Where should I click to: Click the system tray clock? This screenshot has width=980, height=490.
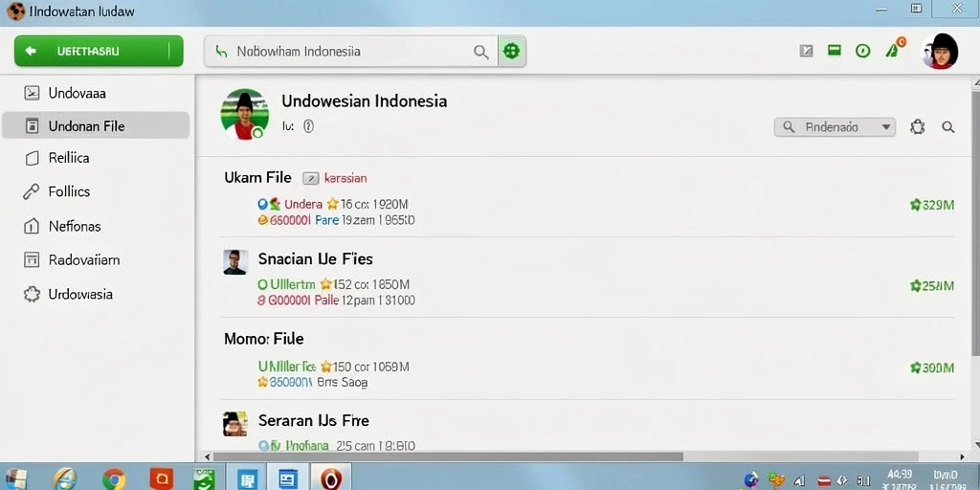(x=900, y=479)
